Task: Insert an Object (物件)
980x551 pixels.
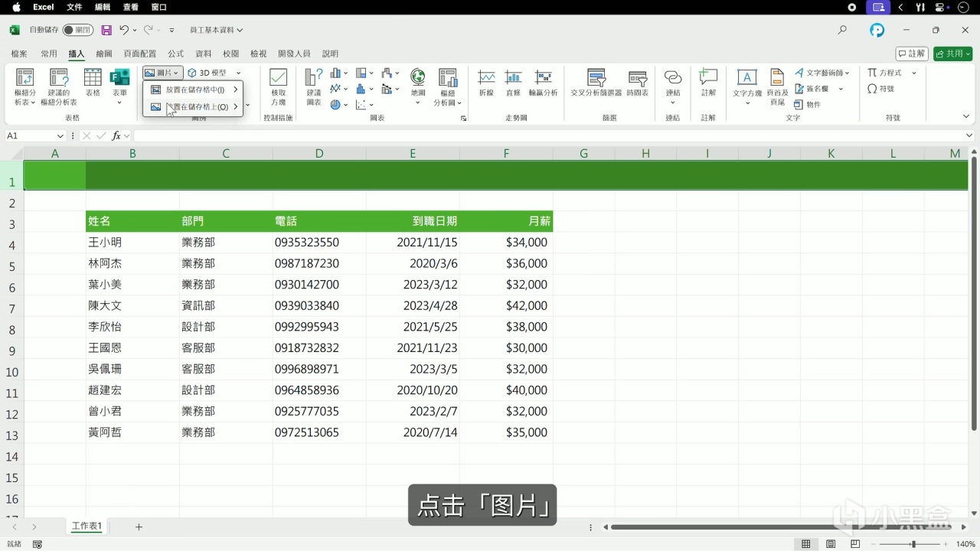Action: coord(808,104)
